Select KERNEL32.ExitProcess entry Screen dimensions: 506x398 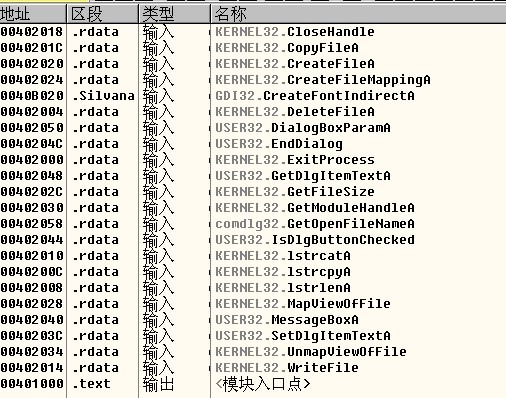tap(295, 160)
